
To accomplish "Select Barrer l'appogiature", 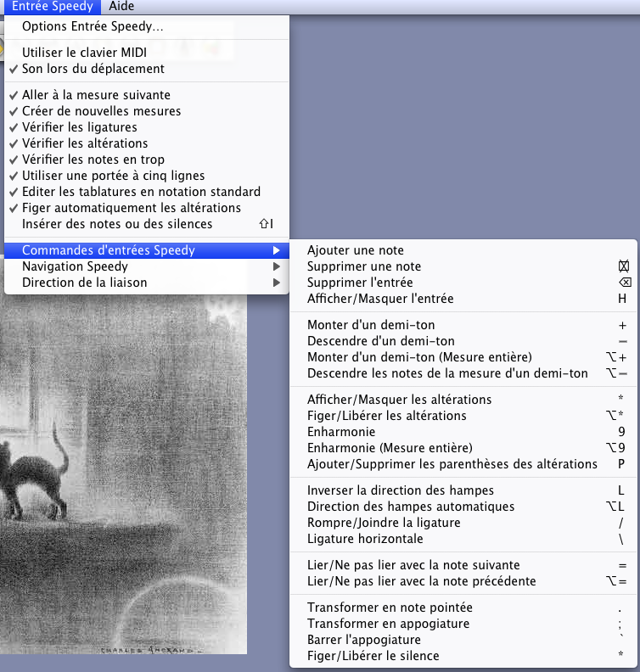I will pos(363,640).
